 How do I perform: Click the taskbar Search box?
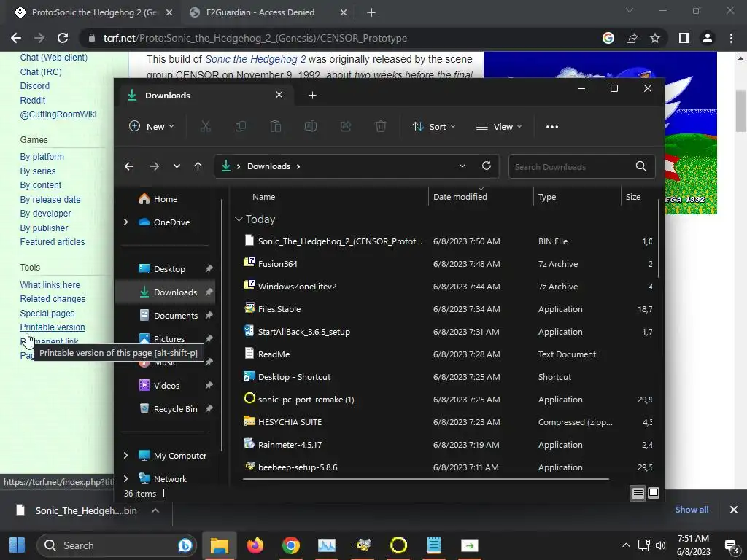coord(117,545)
